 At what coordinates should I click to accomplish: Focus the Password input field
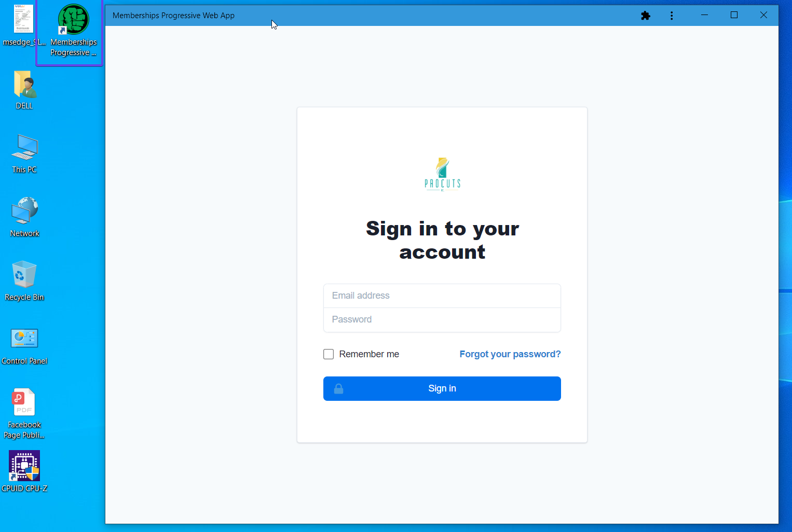point(442,320)
